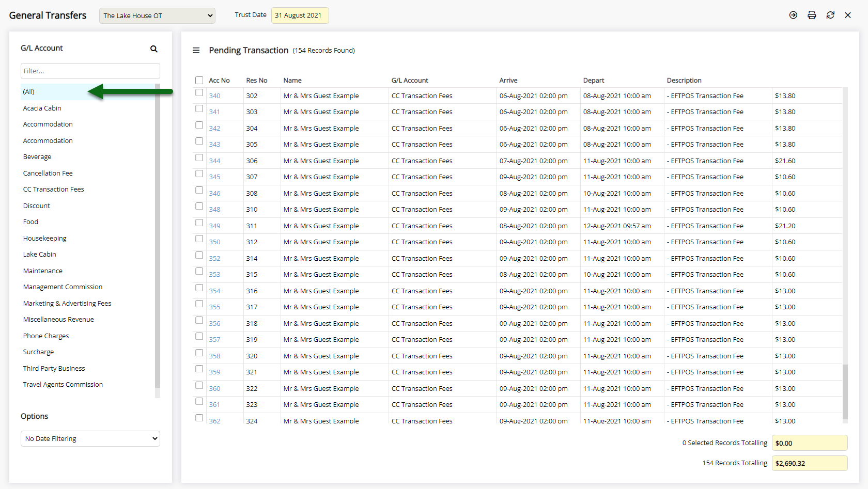This screenshot has width=868, height=489.
Task: Print the pending transactions list
Action: pos(812,15)
